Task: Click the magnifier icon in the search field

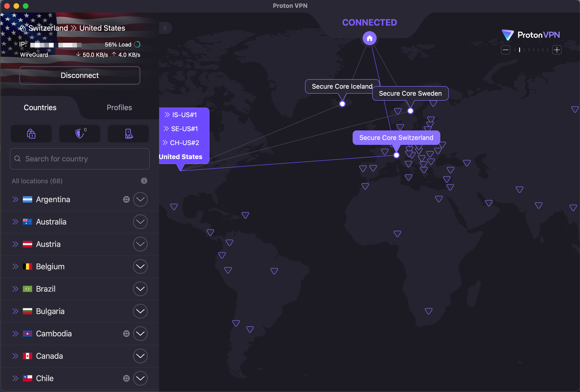Action: tap(17, 159)
